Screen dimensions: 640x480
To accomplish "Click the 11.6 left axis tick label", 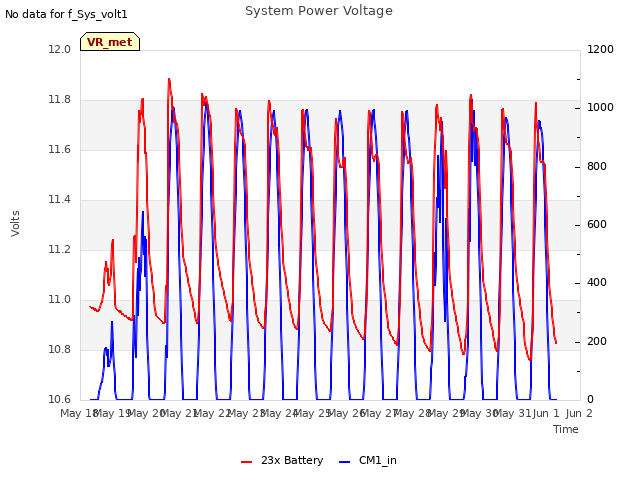I will (60, 149).
